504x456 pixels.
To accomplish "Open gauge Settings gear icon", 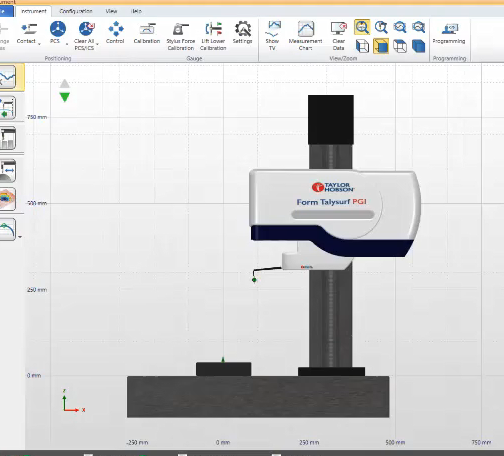I will (x=243, y=33).
